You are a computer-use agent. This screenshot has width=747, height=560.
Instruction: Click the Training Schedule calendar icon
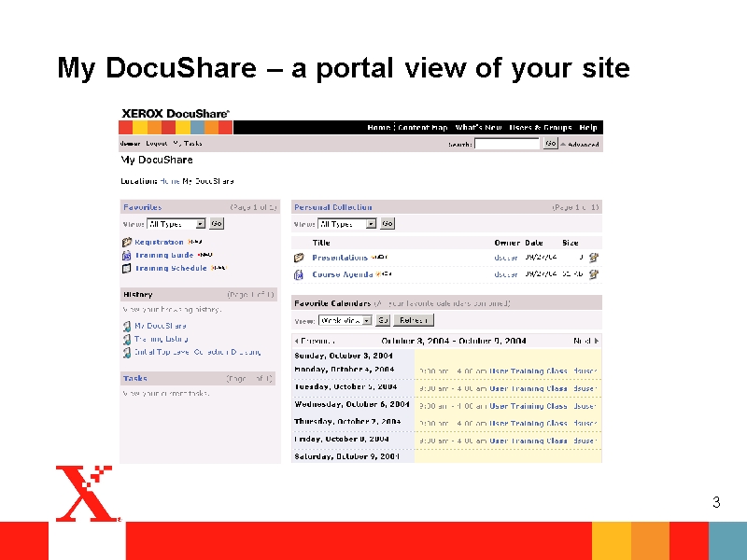click(127, 268)
